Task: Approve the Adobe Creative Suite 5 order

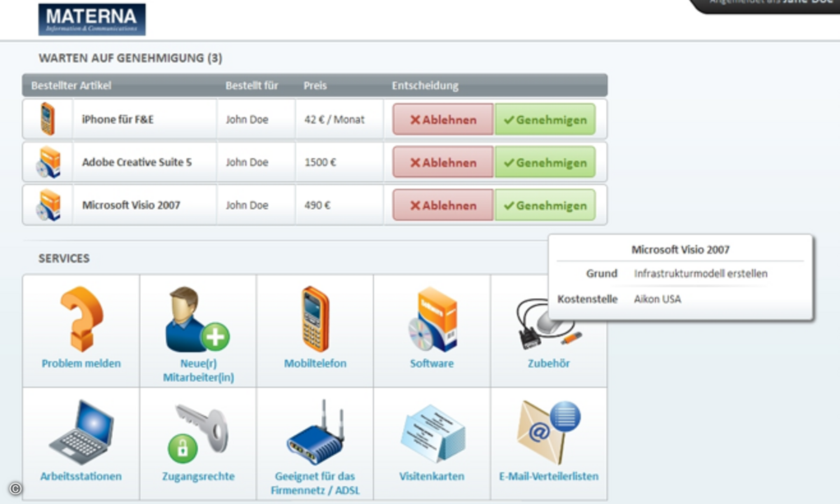Action: [545, 162]
